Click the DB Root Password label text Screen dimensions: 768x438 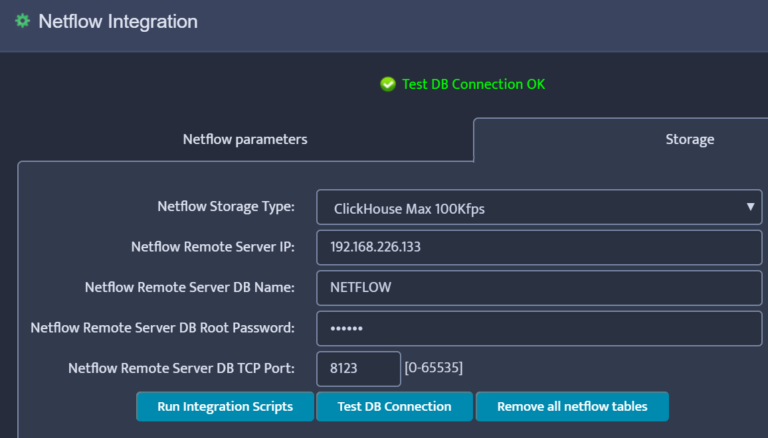pyautogui.click(x=163, y=327)
